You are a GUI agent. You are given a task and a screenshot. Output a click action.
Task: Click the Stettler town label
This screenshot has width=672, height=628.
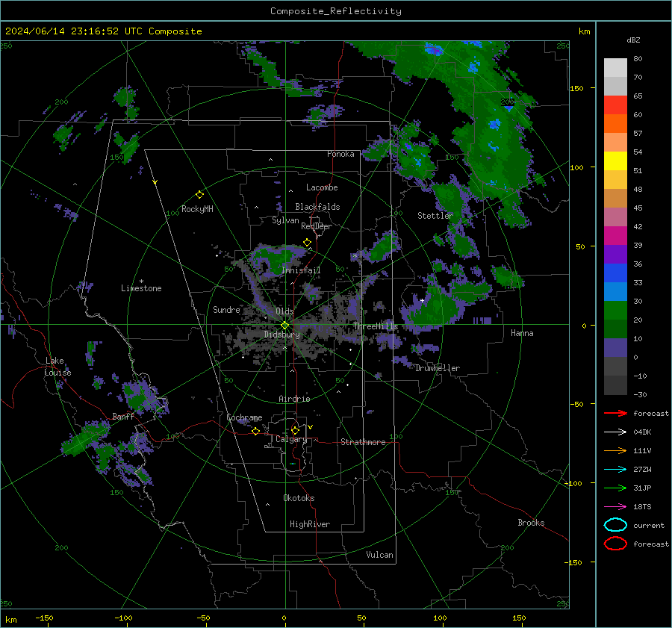tap(435, 216)
